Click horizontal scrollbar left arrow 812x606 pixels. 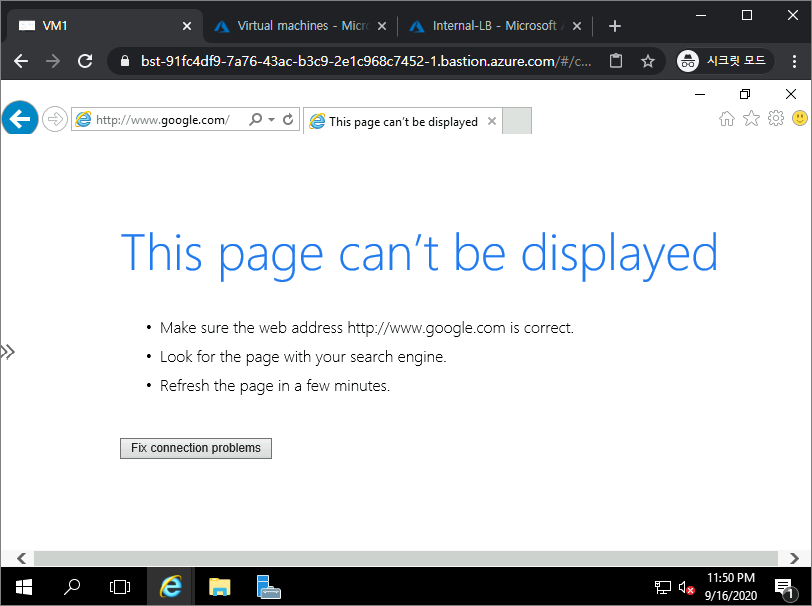point(21,558)
